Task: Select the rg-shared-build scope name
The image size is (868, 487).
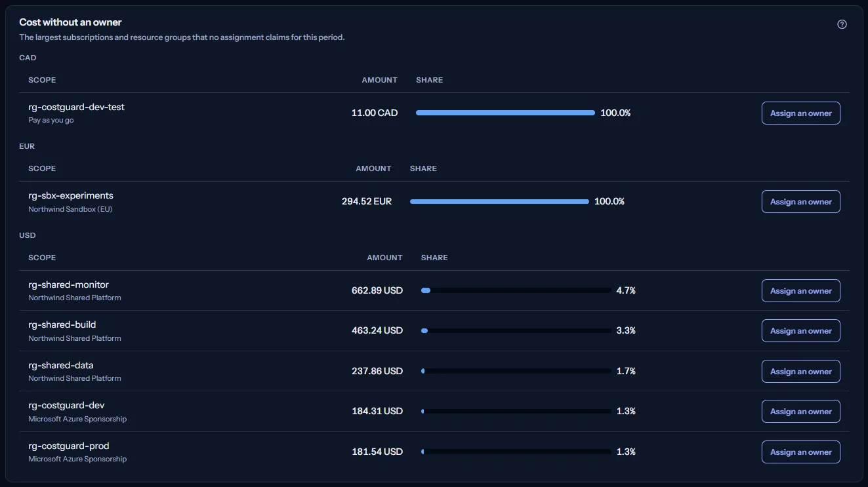Action: click(62, 324)
